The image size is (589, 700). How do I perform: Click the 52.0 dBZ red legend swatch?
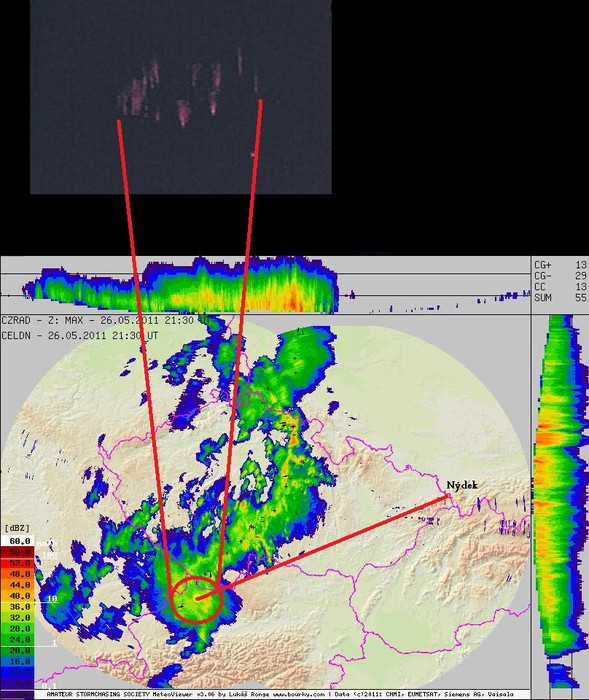click(x=17, y=563)
